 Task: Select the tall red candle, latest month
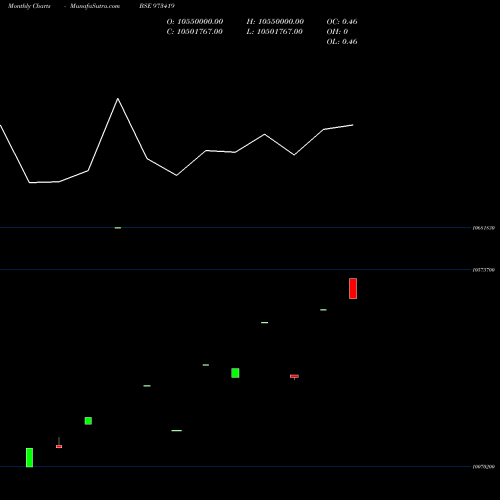tap(353, 288)
